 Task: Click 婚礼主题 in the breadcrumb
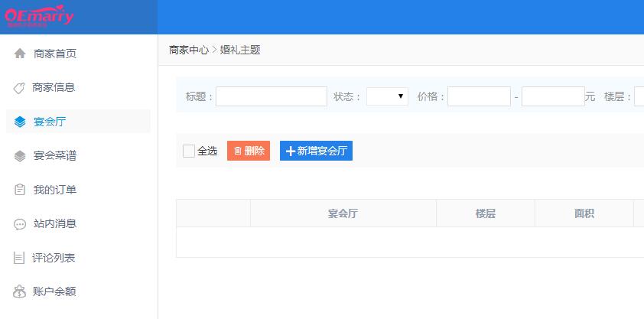(x=240, y=50)
